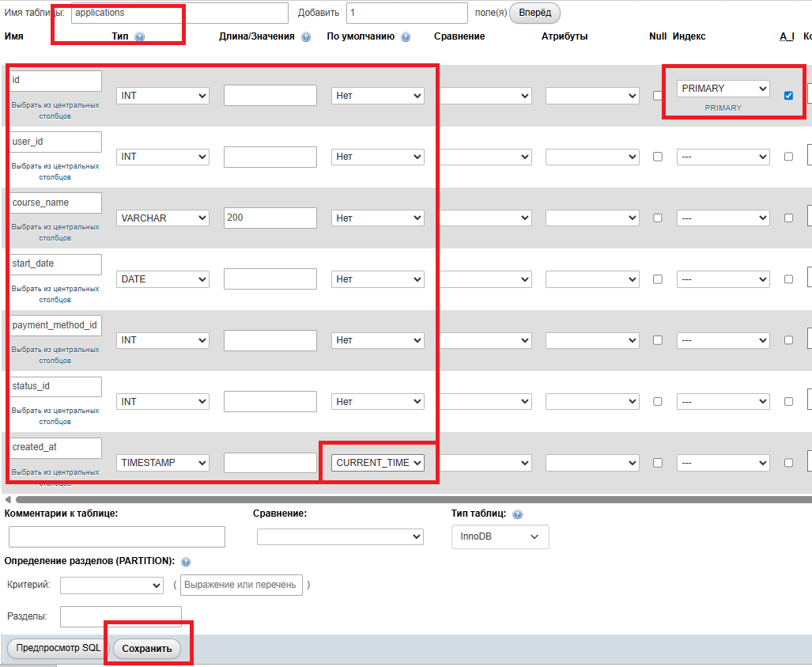Open the InnoDB table type dropdown
Viewport: 812px width, 667px height.
500,536
